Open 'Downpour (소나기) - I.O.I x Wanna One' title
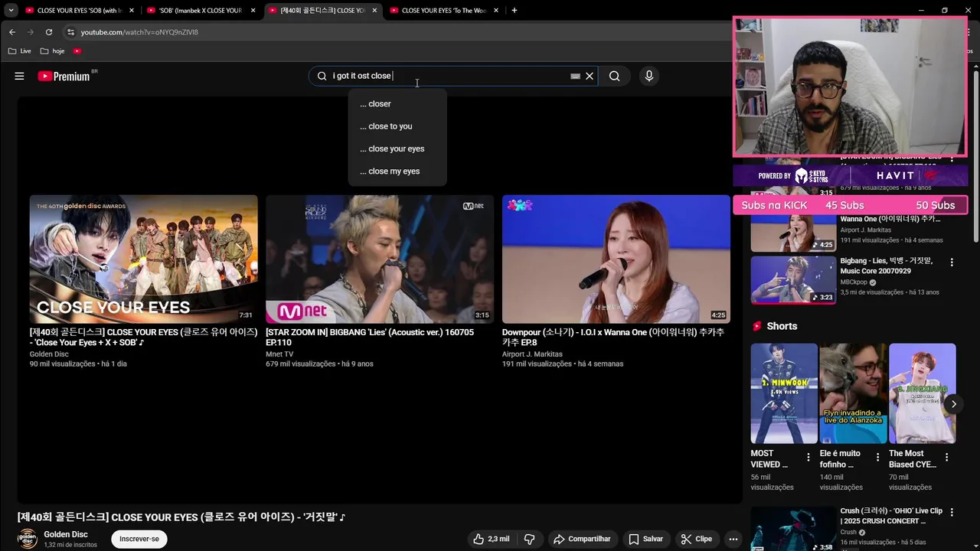This screenshot has height=551, width=980. pos(613,337)
